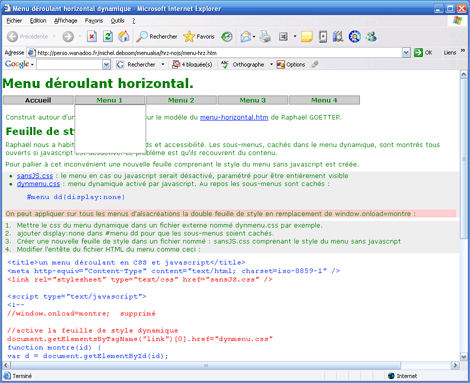The width and height of the screenshot is (470, 383).
Task: Click the horizontal scrollbar thumb
Action: (205, 365)
